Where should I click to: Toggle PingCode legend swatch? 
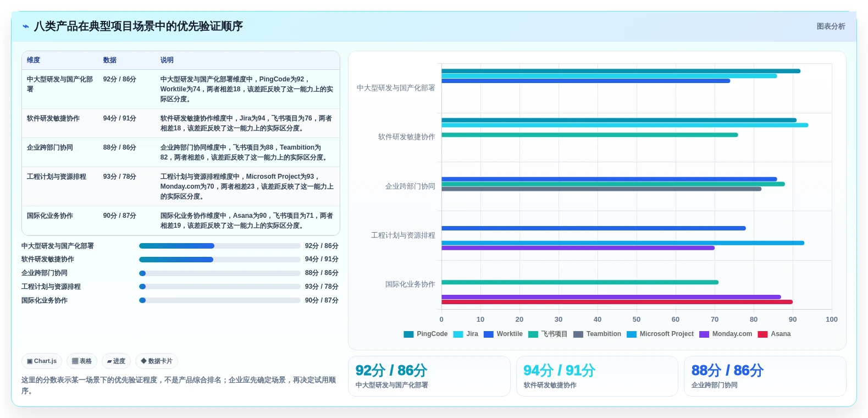408,334
